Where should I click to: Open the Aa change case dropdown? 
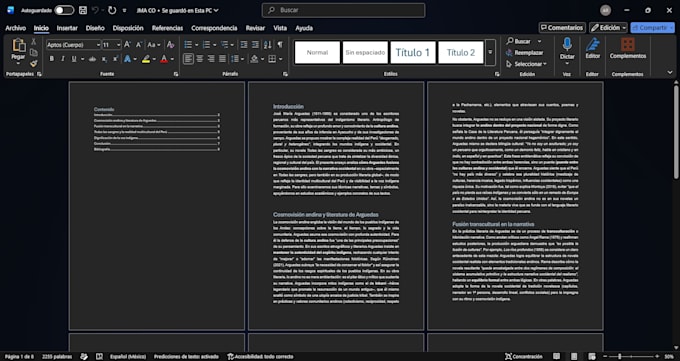(154, 45)
